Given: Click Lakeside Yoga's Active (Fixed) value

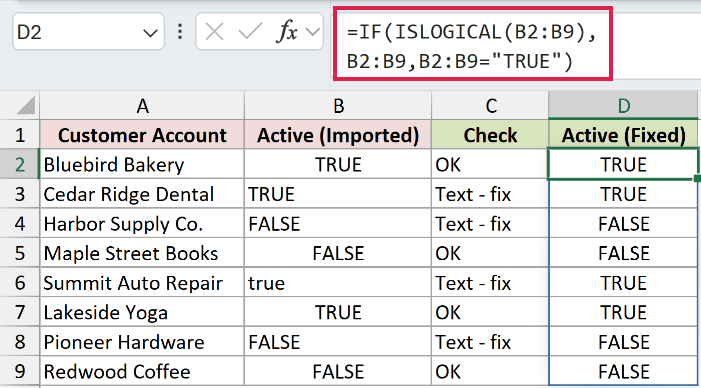Looking at the screenshot, I should click(623, 312).
